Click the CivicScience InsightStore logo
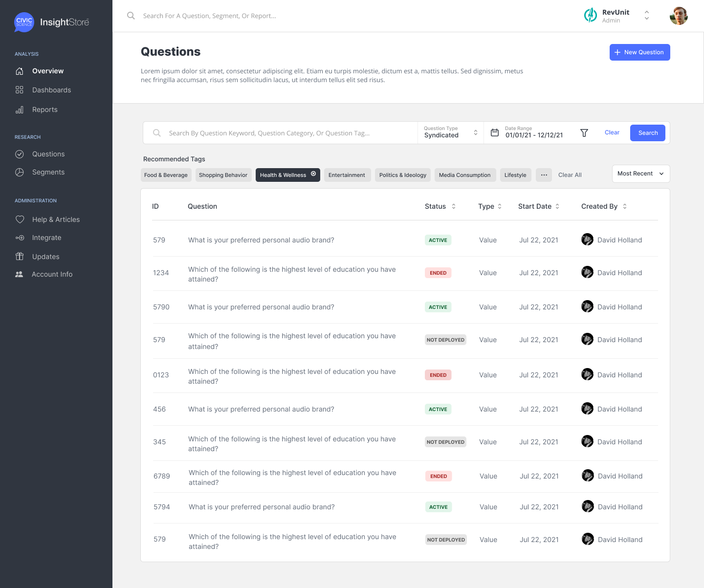The width and height of the screenshot is (704, 588). point(52,22)
